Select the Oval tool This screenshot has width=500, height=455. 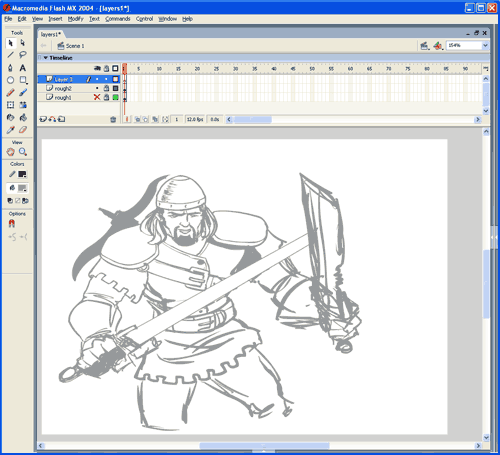pyautogui.click(x=11, y=80)
